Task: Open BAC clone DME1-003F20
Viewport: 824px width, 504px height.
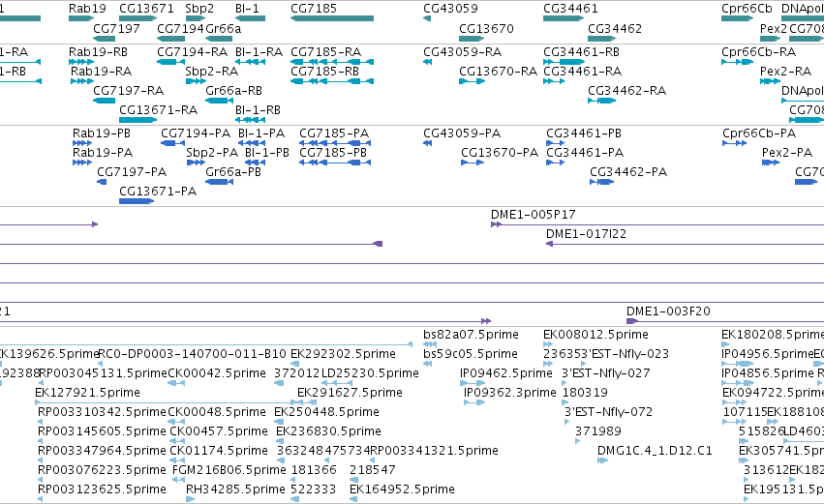Action: coord(668,311)
